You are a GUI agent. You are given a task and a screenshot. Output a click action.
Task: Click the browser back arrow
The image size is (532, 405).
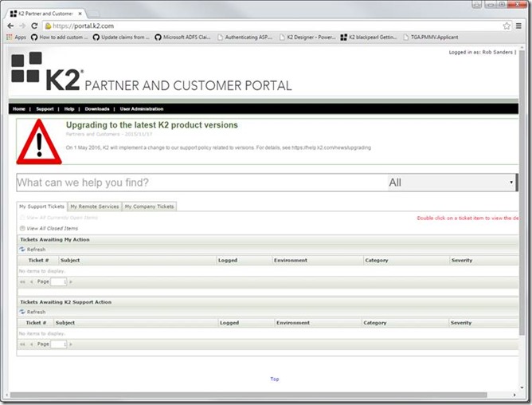[x=11, y=26]
